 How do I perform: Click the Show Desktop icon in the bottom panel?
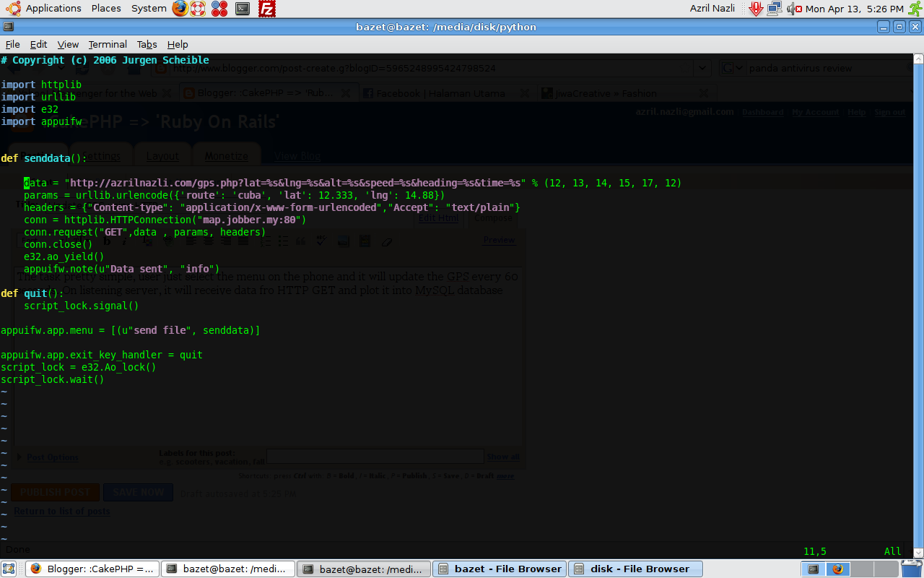9,569
